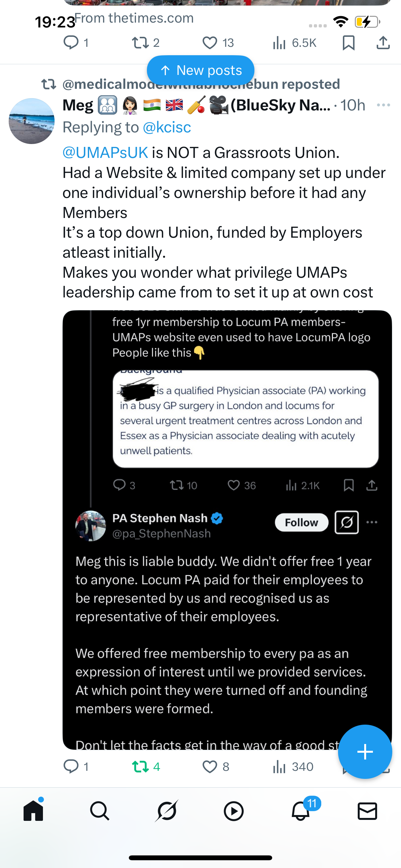Open Meg's profile picture
This screenshot has width=401, height=868.
click(32, 121)
